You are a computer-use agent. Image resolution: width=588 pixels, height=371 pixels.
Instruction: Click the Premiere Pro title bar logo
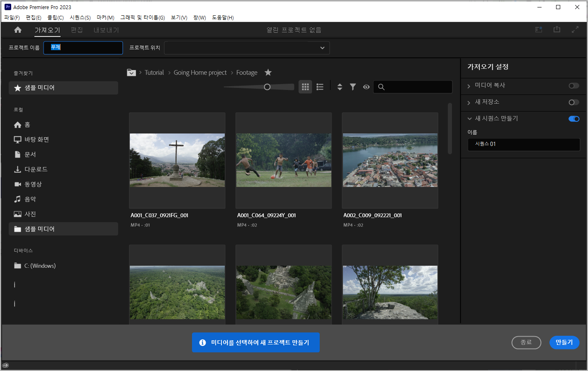point(7,7)
